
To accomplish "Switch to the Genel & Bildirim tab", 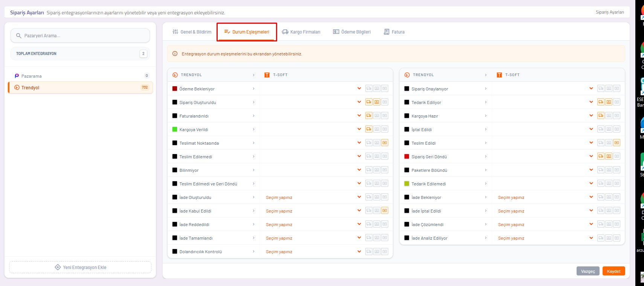I will click(192, 32).
